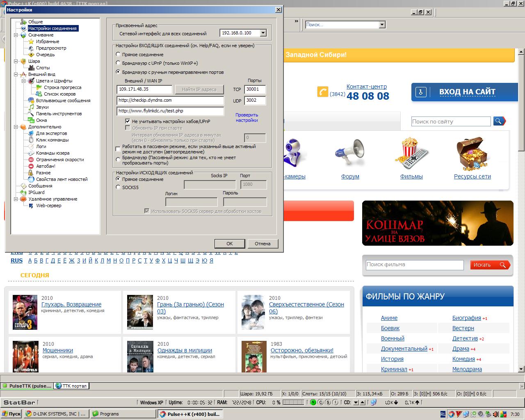Select passive mode Брандмауэр radio button
This screenshot has width=525, height=420.
pos(118,160)
